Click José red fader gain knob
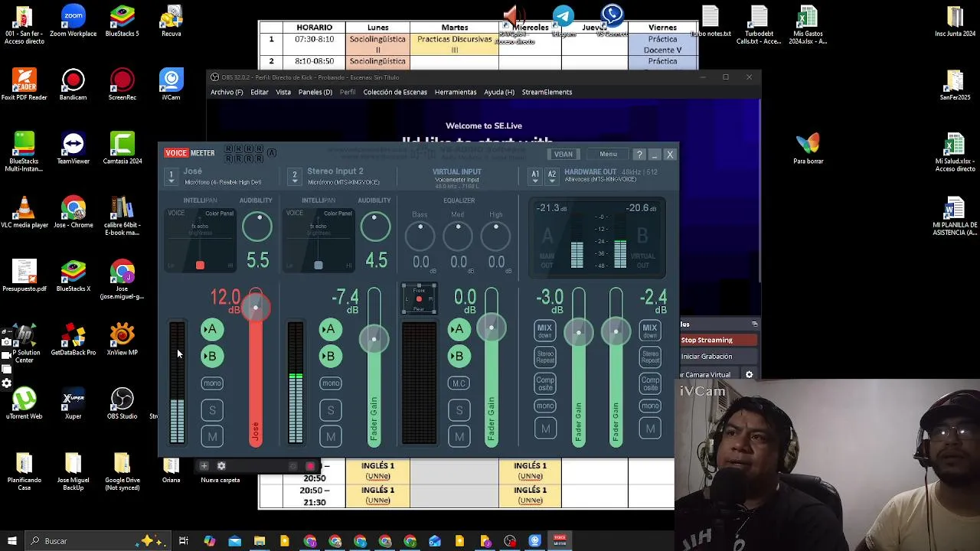The image size is (980, 551). pyautogui.click(x=256, y=308)
